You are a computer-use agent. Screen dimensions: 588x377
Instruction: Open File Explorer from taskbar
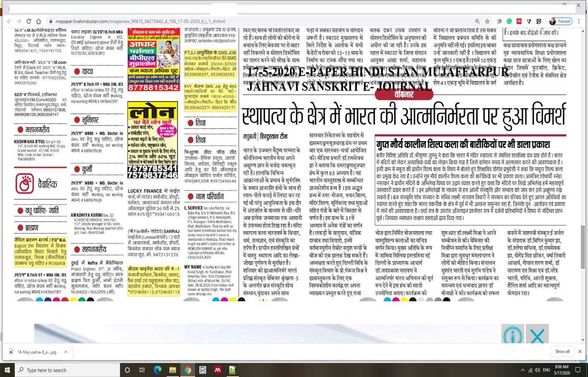pyautogui.click(x=172, y=370)
